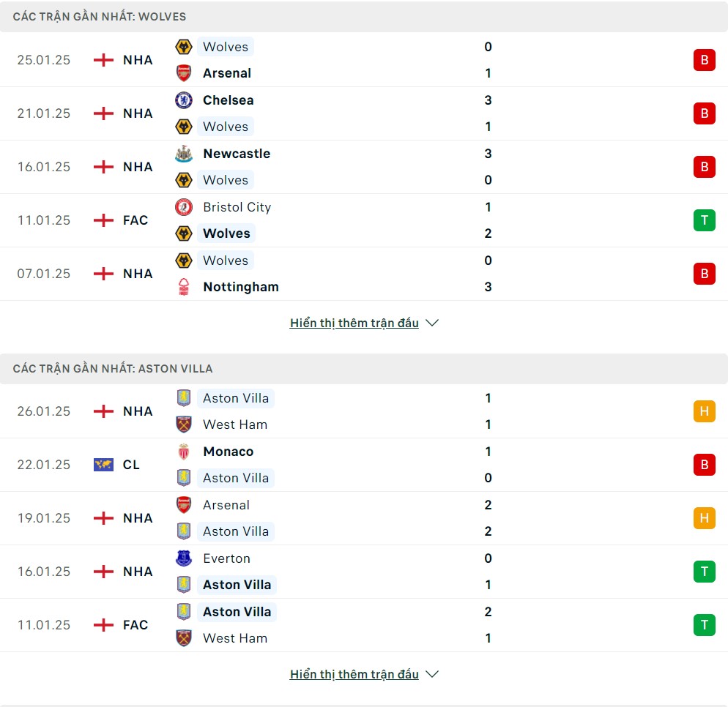This screenshot has height=707, width=728.
Task: Click West Ham crest in 26.01.25 match
Action: click(x=184, y=424)
